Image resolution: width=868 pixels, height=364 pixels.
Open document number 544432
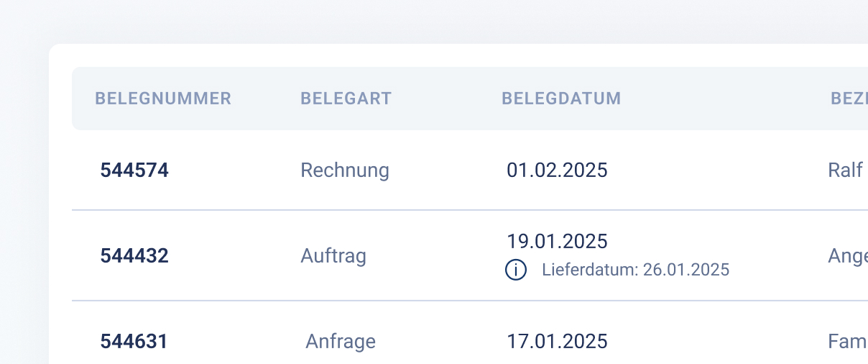click(x=134, y=256)
